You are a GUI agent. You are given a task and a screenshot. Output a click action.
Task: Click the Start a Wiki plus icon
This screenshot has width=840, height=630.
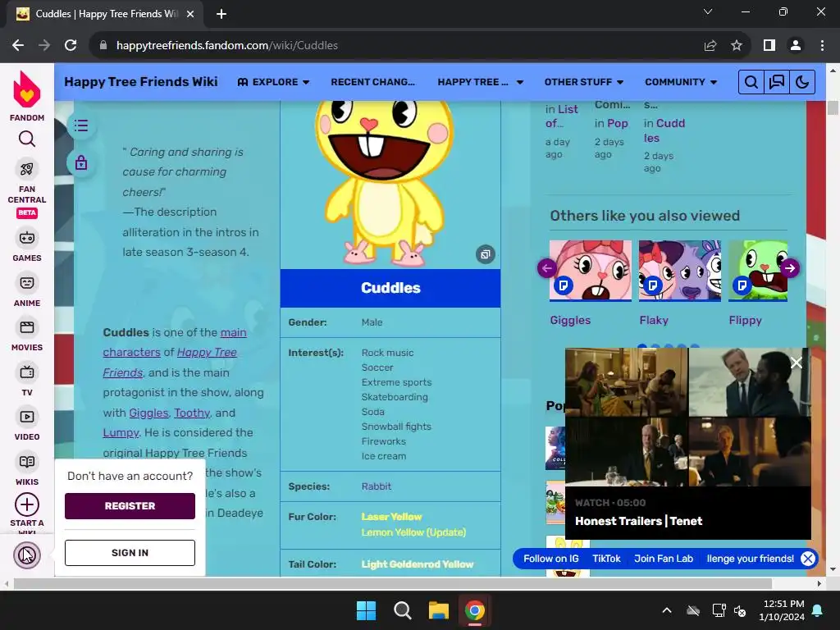pos(27,504)
